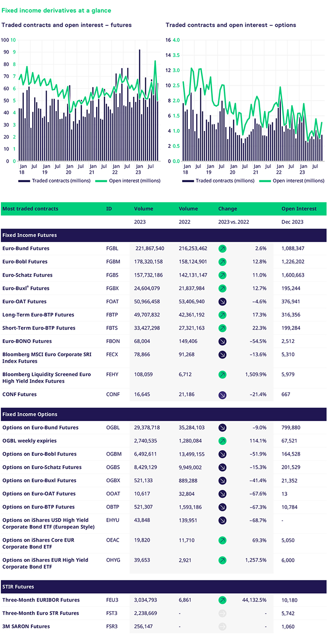Open the Options on Euro-Schatz Futures name
The image size is (327, 644).
[x=42, y=467]
